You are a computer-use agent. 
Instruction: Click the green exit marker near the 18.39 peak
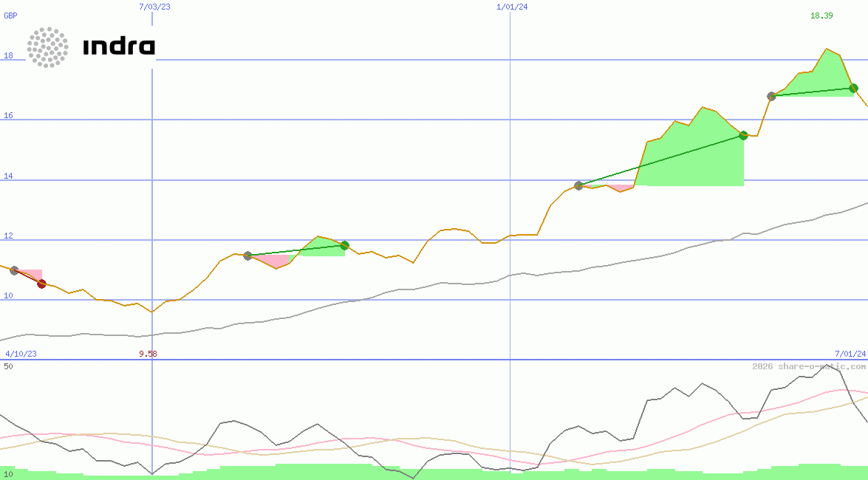pyautogui.click(x=853, y=88)
